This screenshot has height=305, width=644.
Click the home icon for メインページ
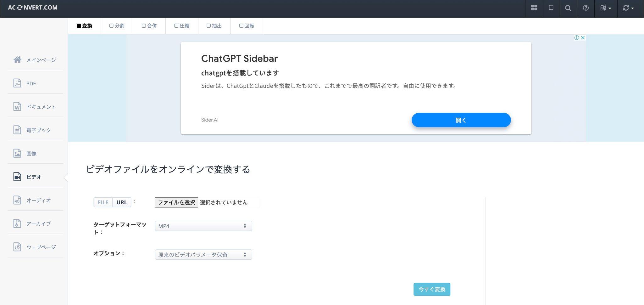[17, 59]
